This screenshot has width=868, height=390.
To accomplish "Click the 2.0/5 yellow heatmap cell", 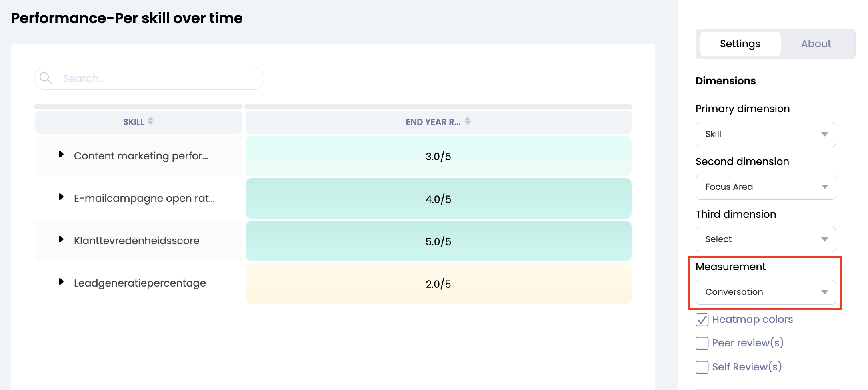I will [438, 284].
